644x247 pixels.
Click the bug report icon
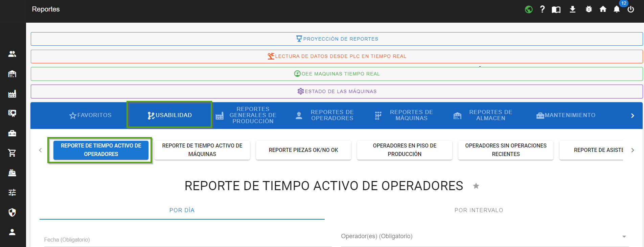589,9
